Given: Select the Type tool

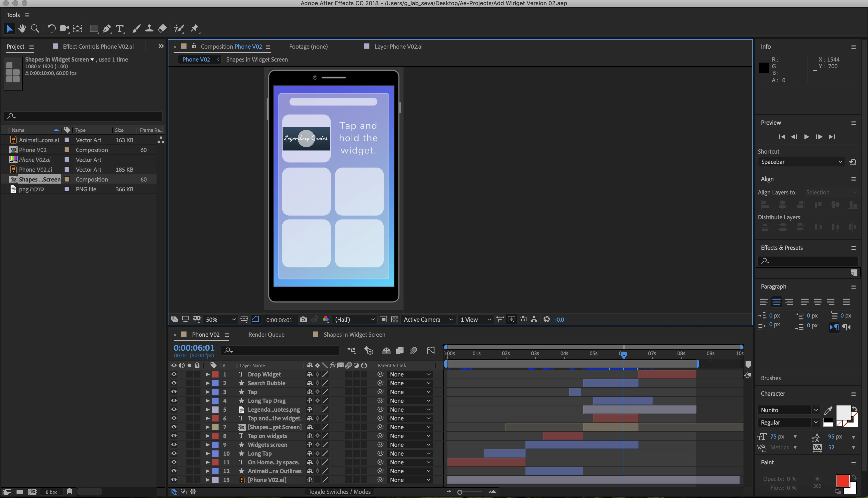Looking at the screenshot, I should (x=120, y=29).
